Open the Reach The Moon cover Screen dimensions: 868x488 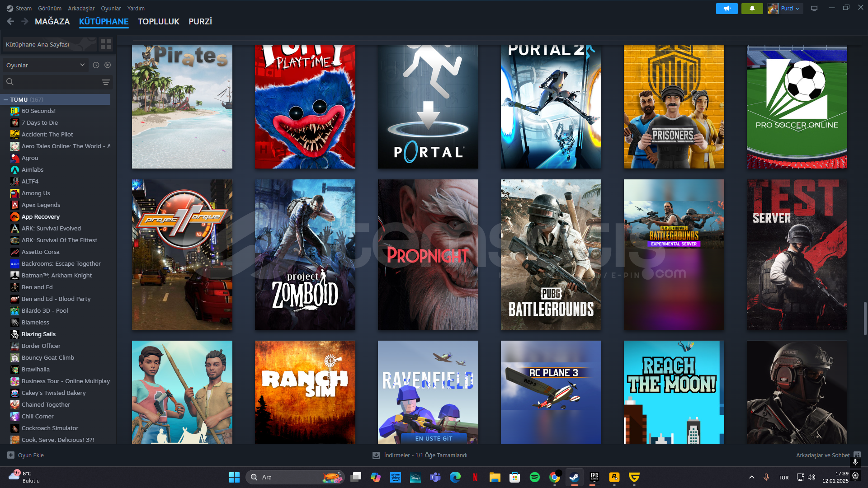pyautogui.click(x=674, y=392)
